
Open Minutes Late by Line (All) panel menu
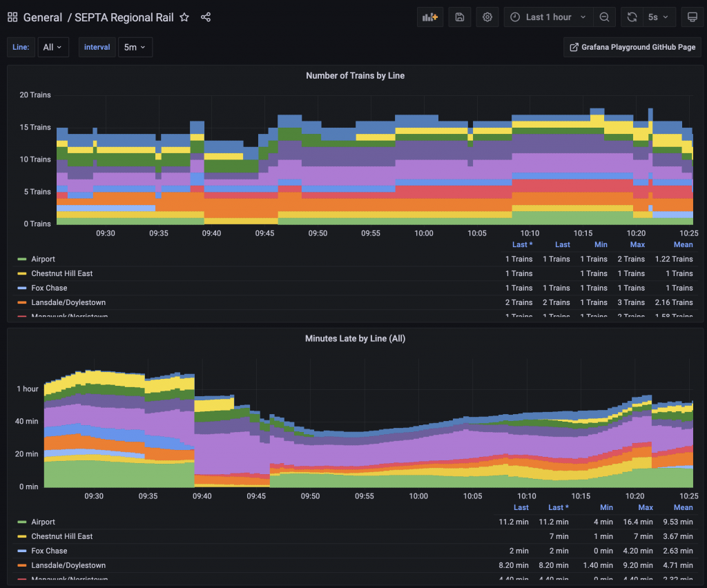[x=355, y=338]
